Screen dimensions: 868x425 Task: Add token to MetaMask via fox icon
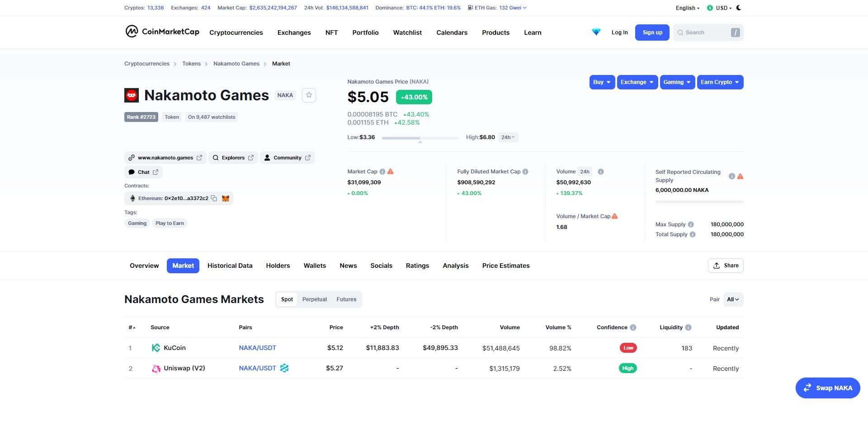click(x=225, y=198)
